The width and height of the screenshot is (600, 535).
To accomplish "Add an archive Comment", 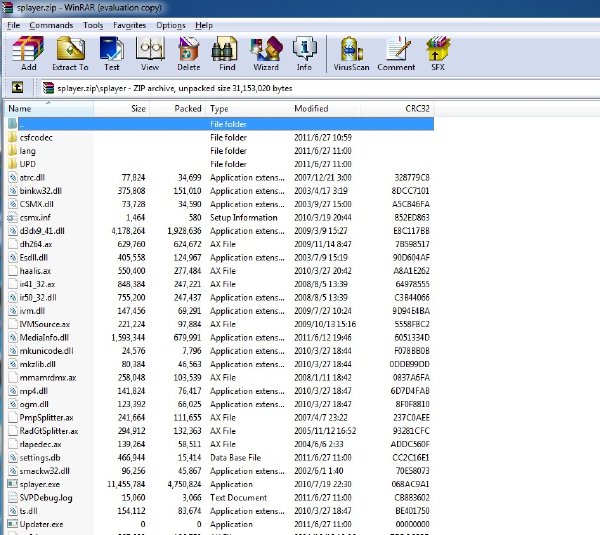I will 396,49.
